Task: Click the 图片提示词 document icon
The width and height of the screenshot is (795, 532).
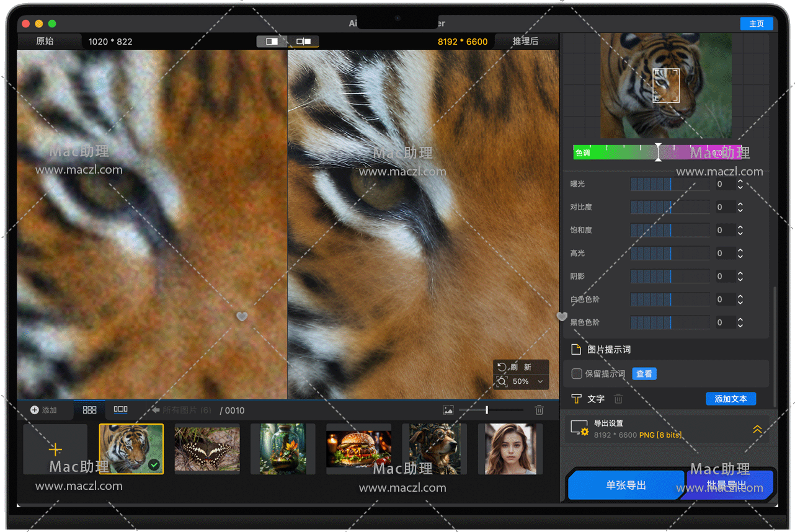Action: coord(576,350)
